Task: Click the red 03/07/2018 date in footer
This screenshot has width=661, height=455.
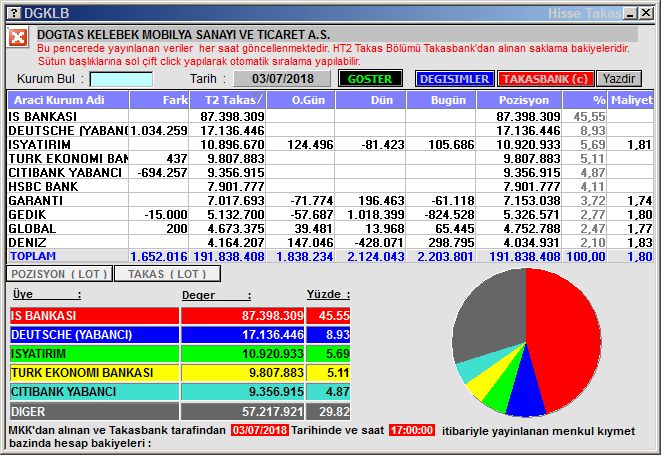Action: coord(260,430)
